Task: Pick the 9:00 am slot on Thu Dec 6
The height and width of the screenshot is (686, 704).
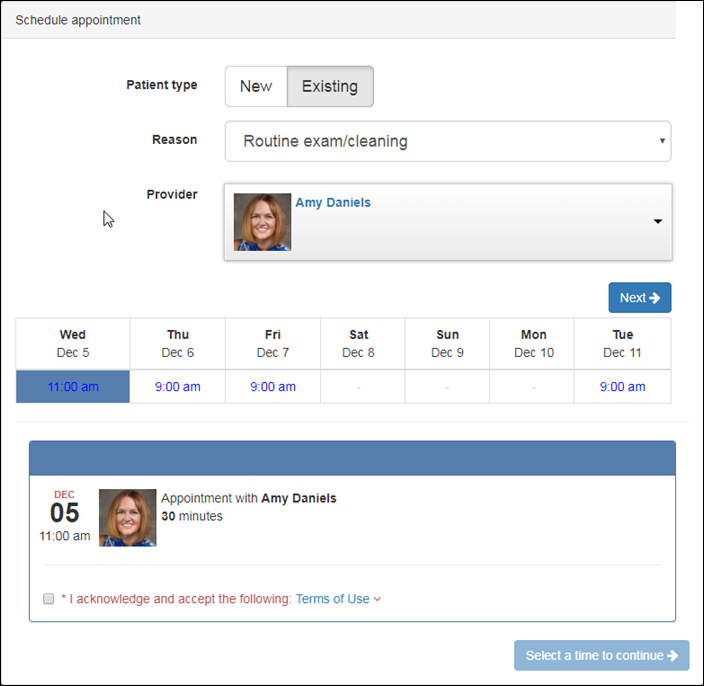Action: 178,387
